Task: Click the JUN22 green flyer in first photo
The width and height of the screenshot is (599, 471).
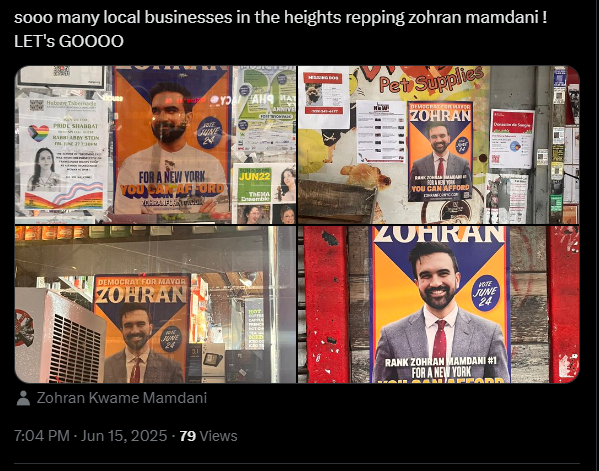Action: [x=254, y=185]
